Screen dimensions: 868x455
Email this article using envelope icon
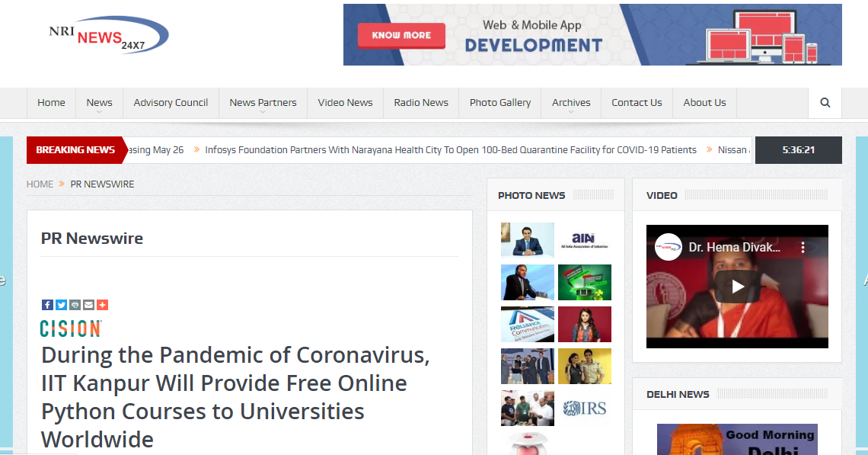pos(88,305)
